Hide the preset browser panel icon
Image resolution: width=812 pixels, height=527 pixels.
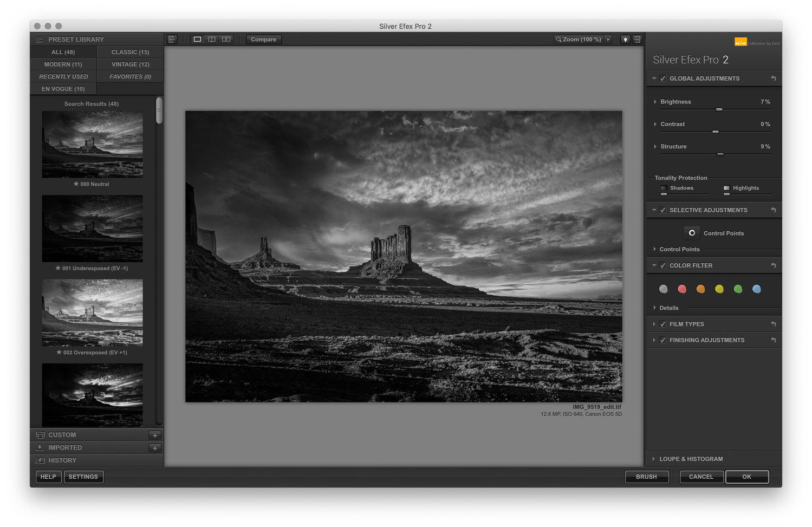(172, 40)
